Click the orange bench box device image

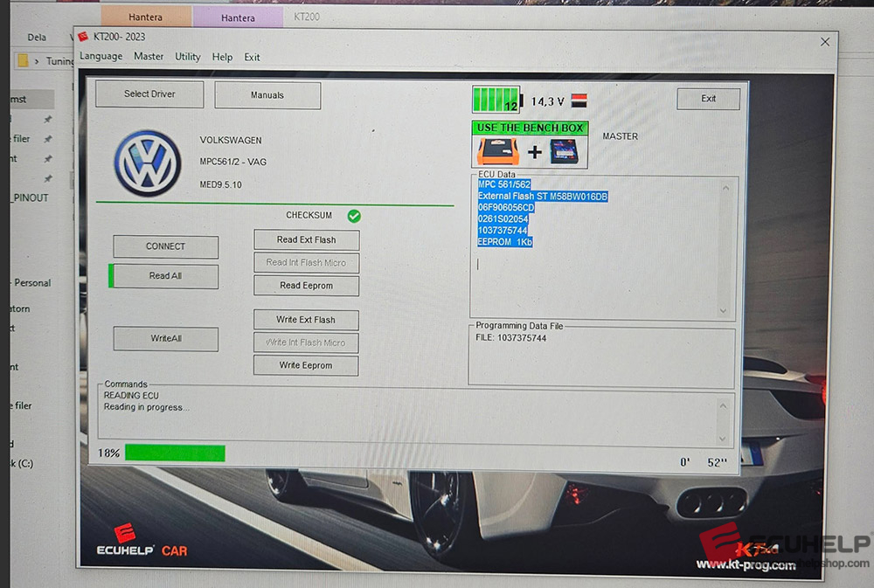498,151
